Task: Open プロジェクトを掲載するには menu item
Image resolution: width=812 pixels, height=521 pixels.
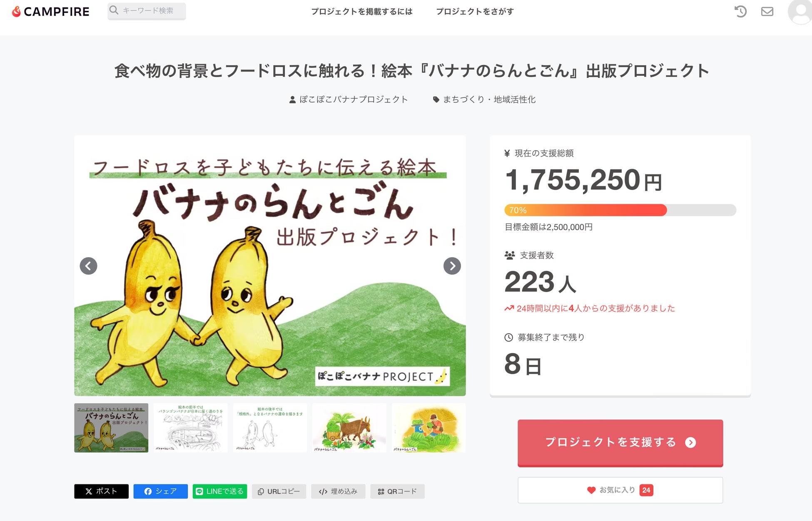Action: pos(362,12)
